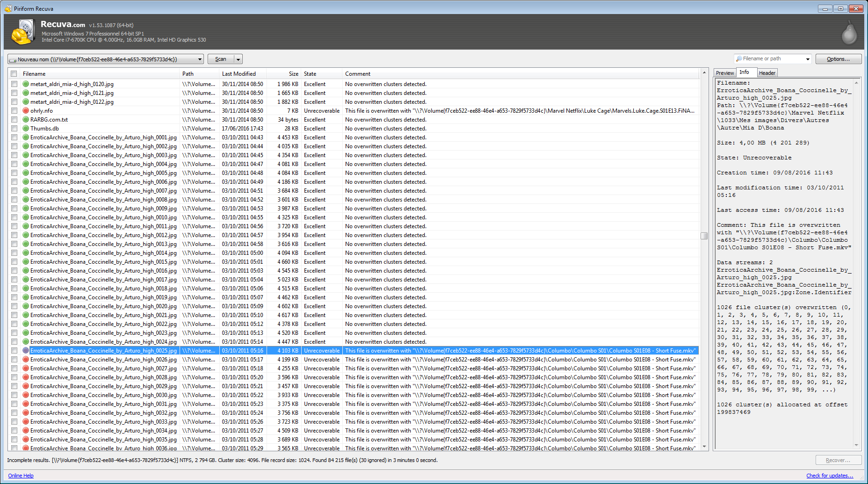Viewport: 868px width, 484px height.
Task: Click the 17/06/2016 17:43 date cell
Action: (x=242, y=129)
